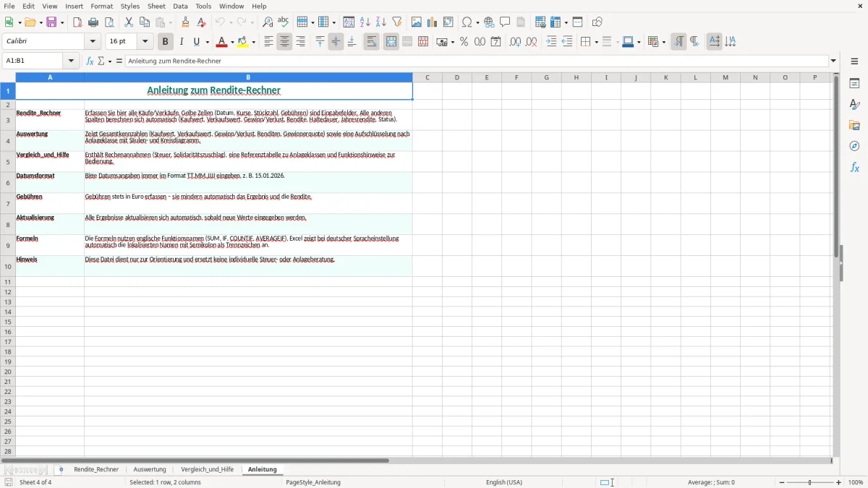Viewport: 868px width, 488px height.
Task: Click Increase Indent icon
Action: [551, 42]
